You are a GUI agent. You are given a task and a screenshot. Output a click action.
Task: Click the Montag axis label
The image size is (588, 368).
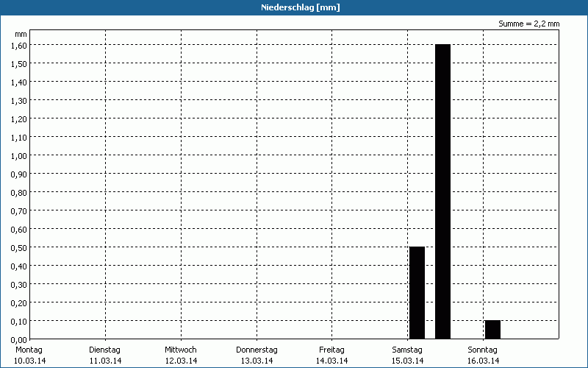[x=29, y=350]
